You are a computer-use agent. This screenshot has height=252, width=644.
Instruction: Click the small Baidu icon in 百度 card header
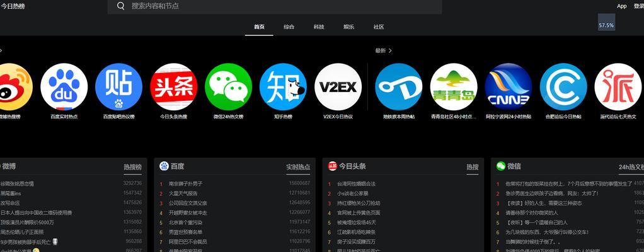pyautogui.click(x=164, y=166)
